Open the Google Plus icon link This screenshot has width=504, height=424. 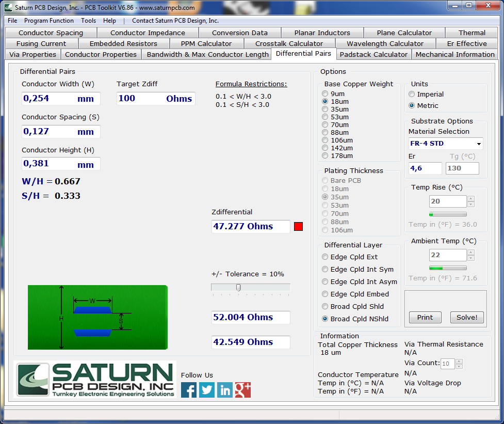pyautogui.click(x=243, y=390)
